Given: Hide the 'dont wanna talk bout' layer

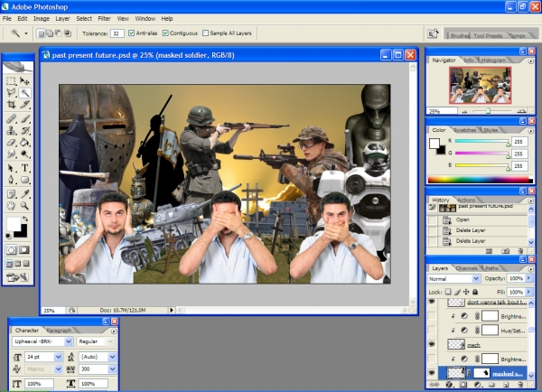Looking at the screenshot, I should click(x=432, y=302).
